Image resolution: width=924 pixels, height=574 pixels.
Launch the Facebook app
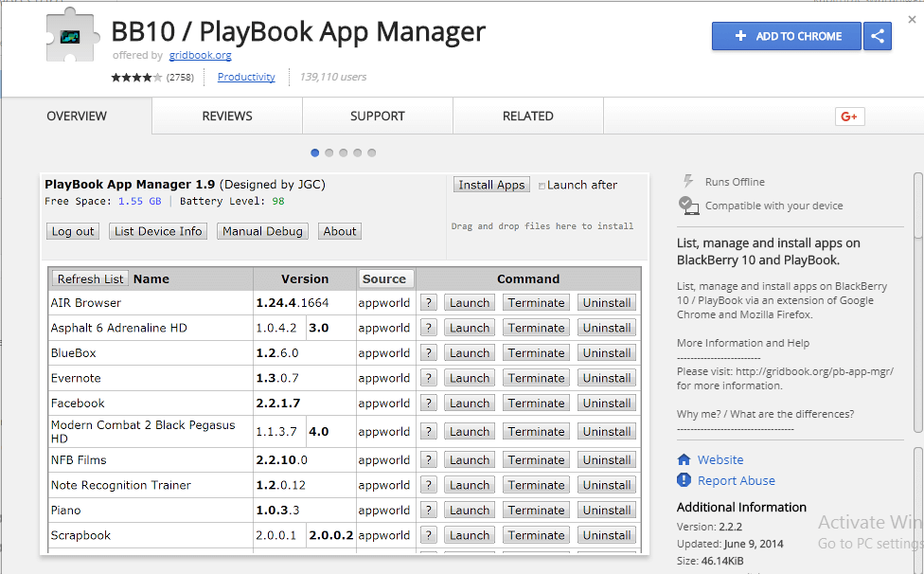(x=469, y=403)
